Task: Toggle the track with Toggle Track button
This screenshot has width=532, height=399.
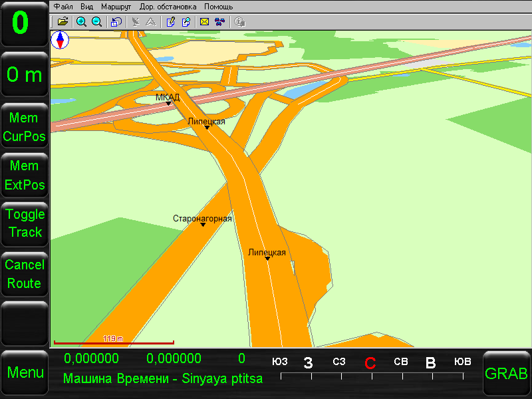Action: (25, 223)
